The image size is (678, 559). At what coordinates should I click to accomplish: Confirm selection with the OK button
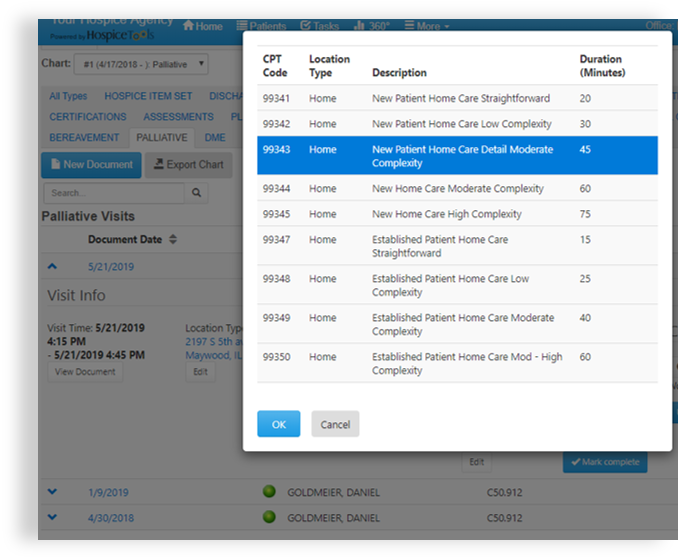[x=278, y=424]
